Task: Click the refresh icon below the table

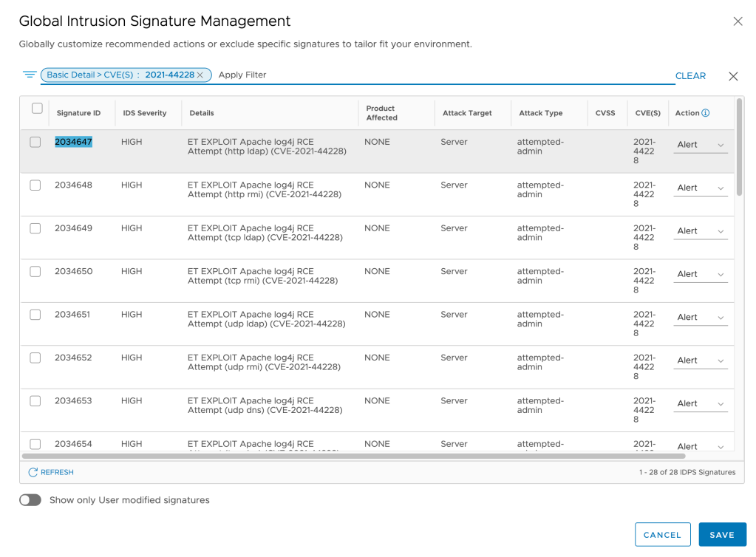Action: tap(33, 472)
